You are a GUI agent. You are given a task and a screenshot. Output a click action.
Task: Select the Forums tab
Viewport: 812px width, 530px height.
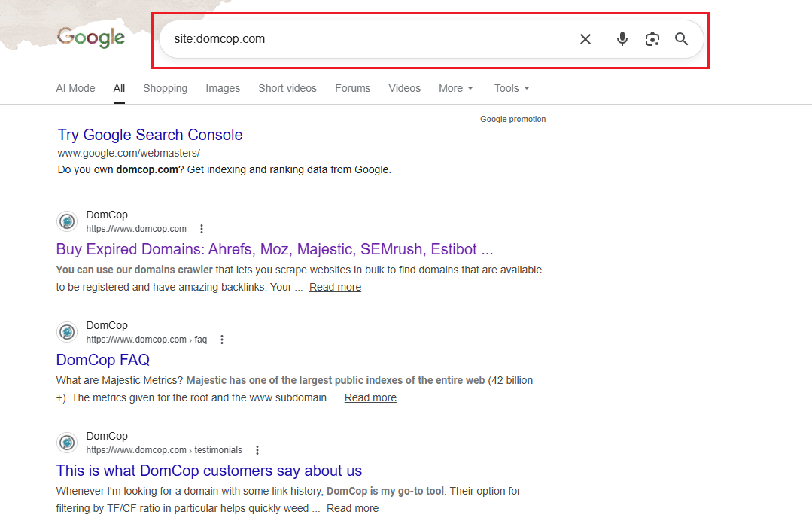pyautogui.click(x=352, y=88)
